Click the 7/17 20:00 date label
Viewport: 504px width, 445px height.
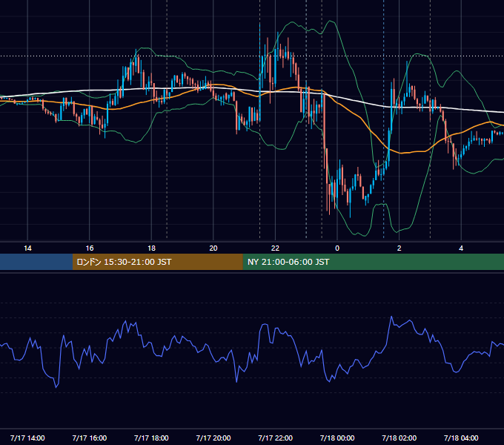213,438
